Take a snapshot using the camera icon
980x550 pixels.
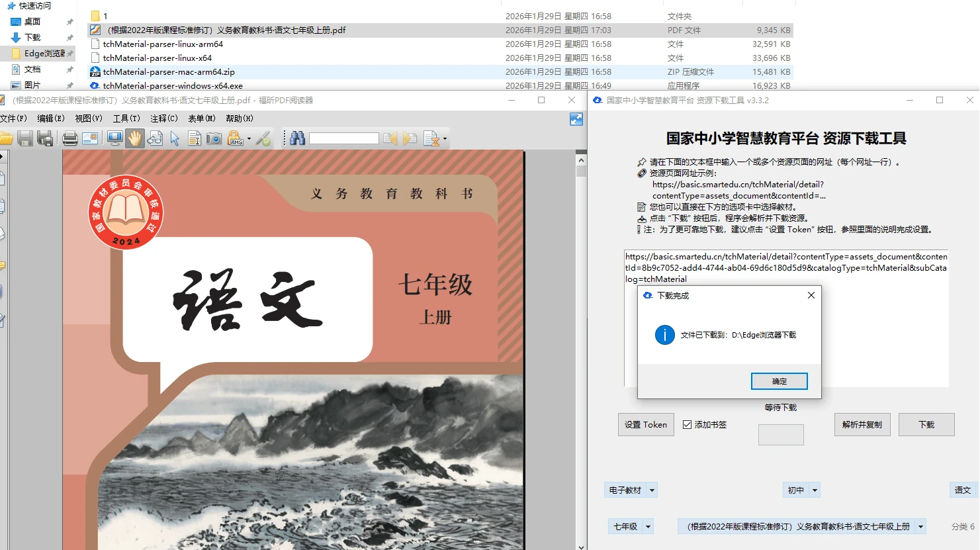214,138
